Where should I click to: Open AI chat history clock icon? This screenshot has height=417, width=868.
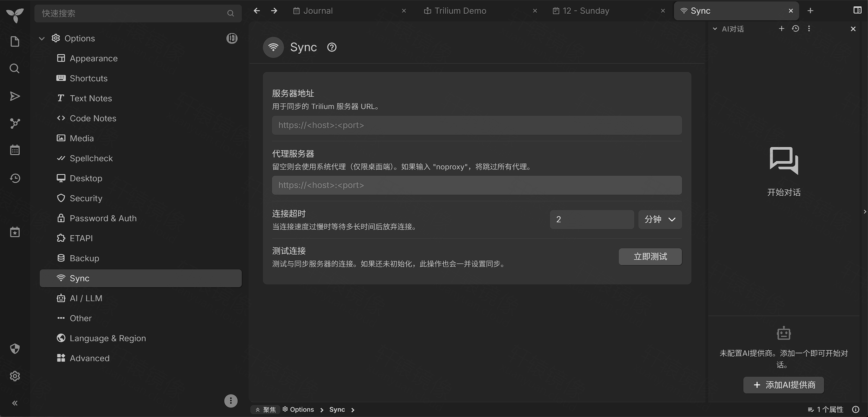coord(795,28)
